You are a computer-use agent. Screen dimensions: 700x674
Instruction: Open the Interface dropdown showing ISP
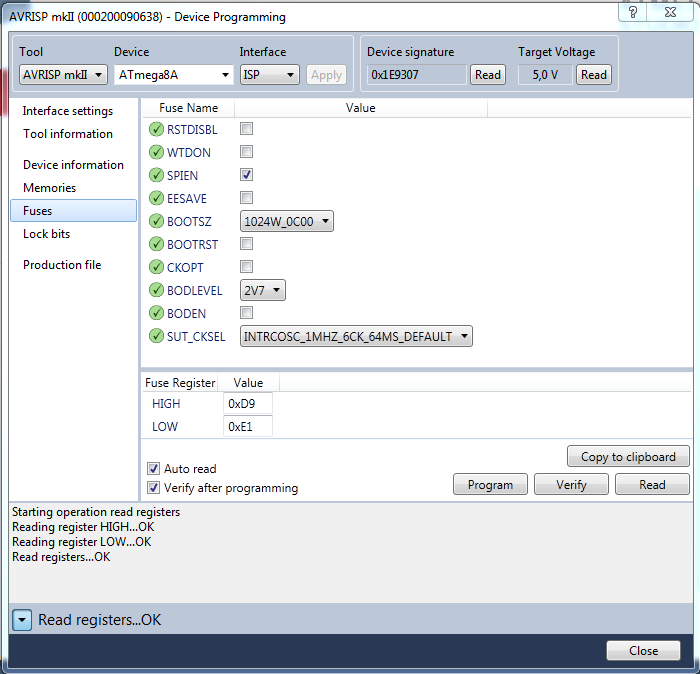269,75
